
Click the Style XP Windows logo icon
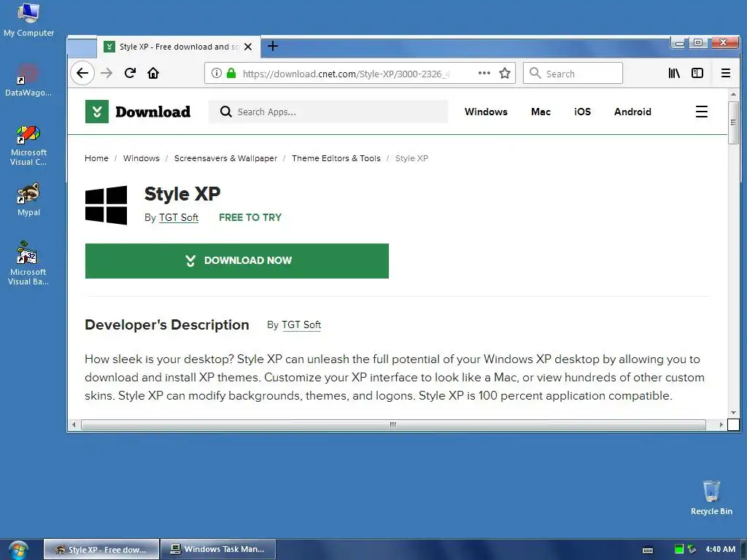(107, 205)
